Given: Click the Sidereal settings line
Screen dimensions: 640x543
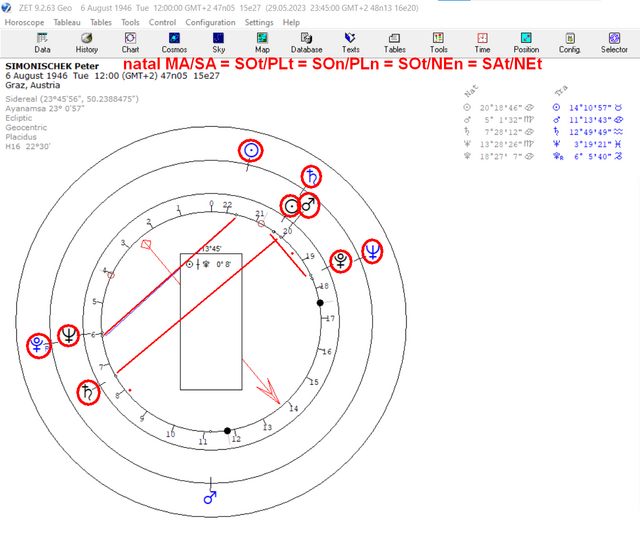Looking at the screenshot, I should [x=72, y=99].
